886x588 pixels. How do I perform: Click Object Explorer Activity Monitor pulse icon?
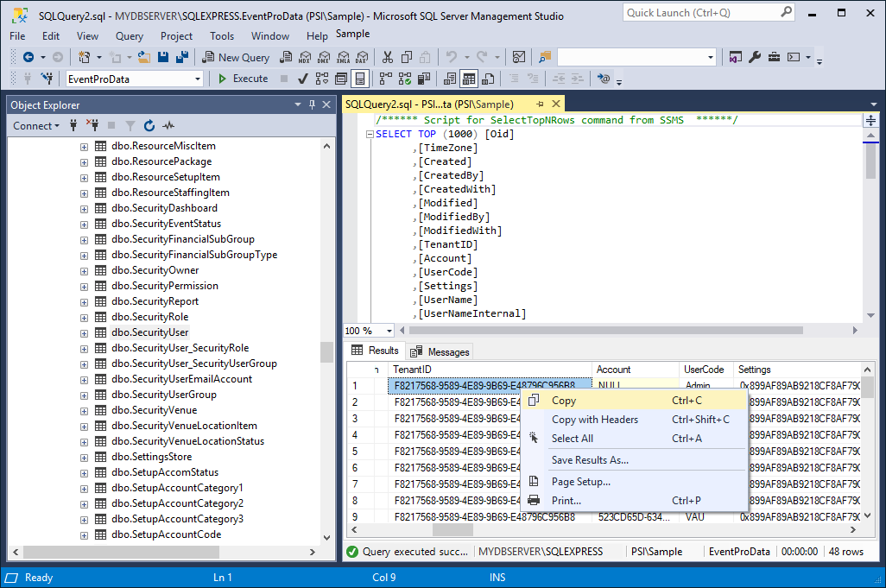[168, 125]
